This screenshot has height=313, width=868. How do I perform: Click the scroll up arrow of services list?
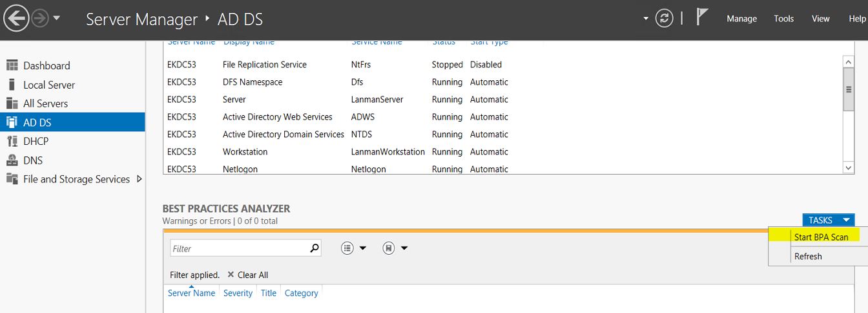point(849,61)
